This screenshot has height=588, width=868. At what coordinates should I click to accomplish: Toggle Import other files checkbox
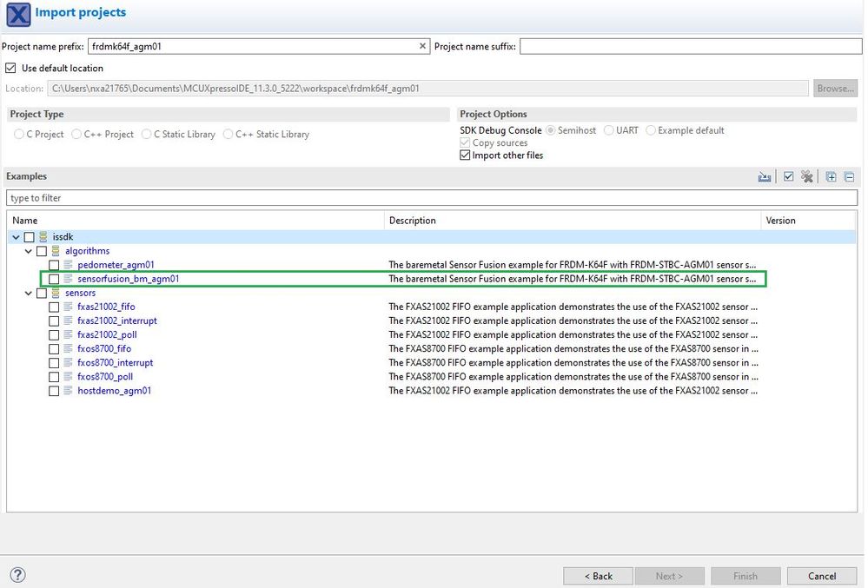465,155
